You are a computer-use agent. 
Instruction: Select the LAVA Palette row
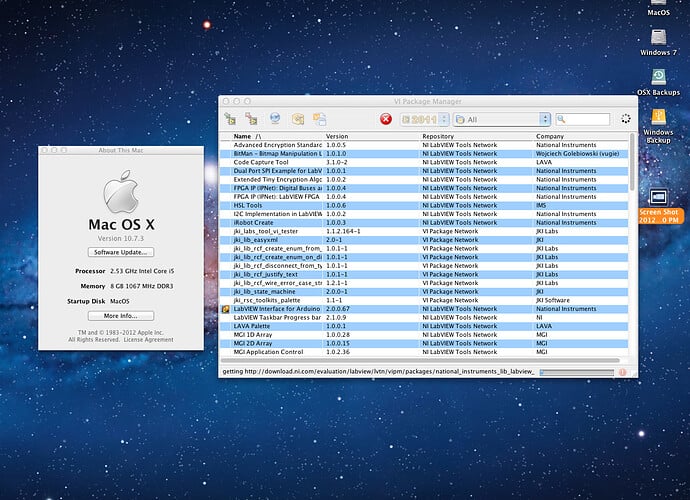pos(424,326)
